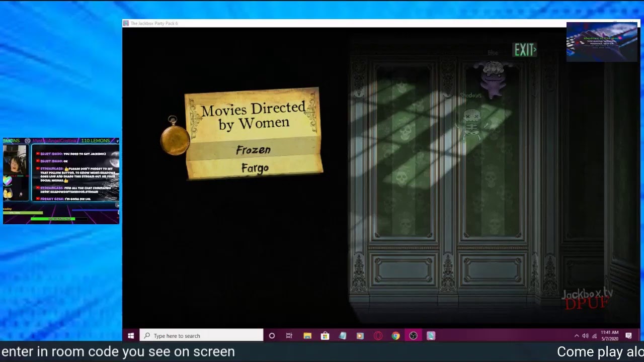Click 'The Jackbox Party Pack 6' window title

click(x=154, y=23)
